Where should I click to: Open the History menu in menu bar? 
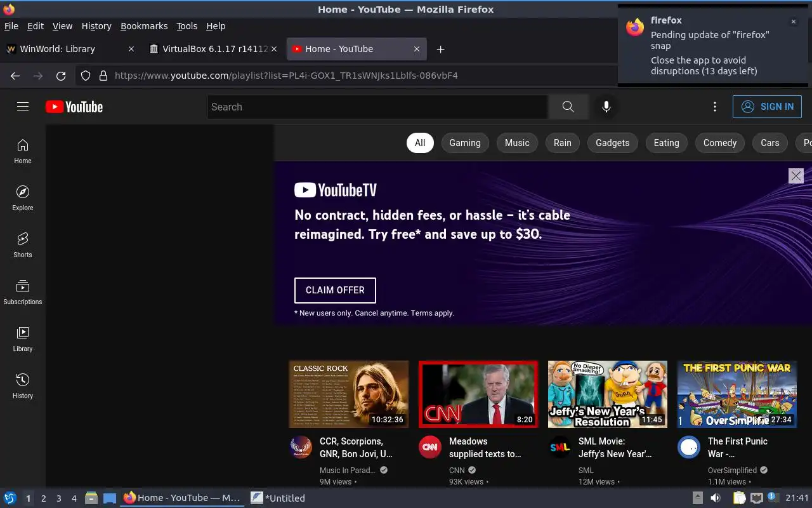click(96, 26)
